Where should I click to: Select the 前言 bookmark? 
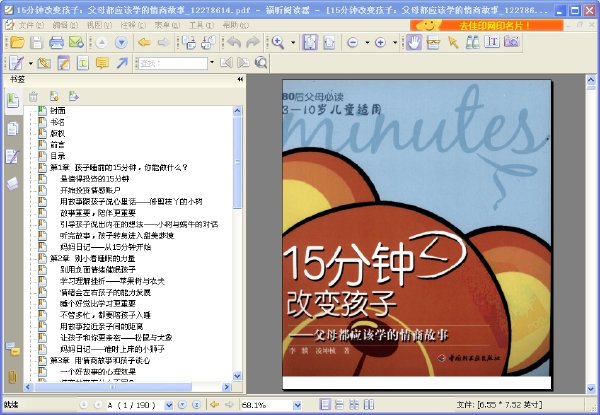click(57, 145)
